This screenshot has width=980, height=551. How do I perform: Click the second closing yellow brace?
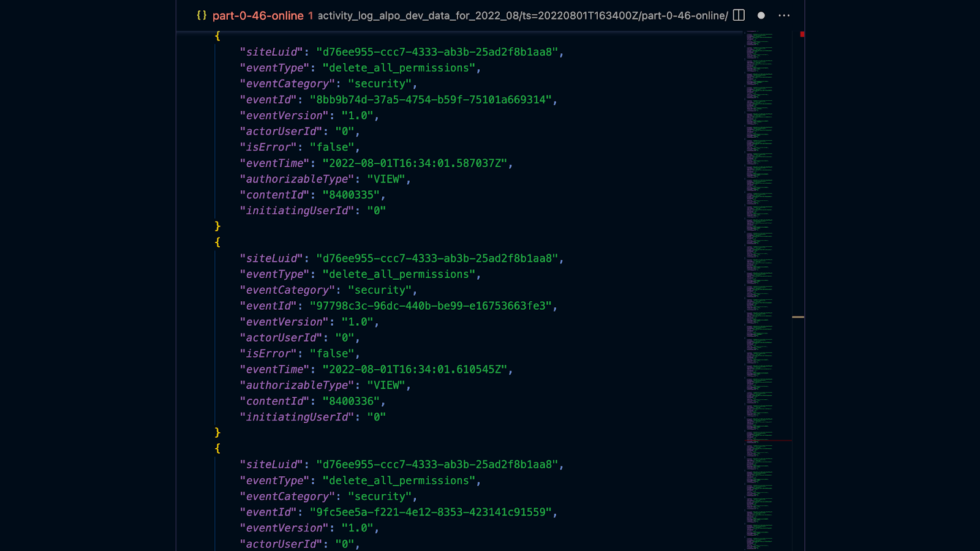point(217,433)
